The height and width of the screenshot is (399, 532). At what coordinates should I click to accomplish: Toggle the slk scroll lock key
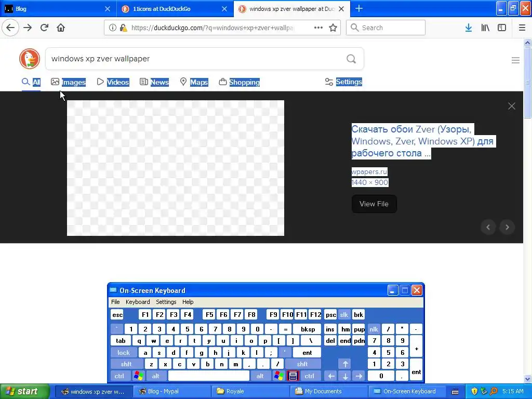click(344, 314)
